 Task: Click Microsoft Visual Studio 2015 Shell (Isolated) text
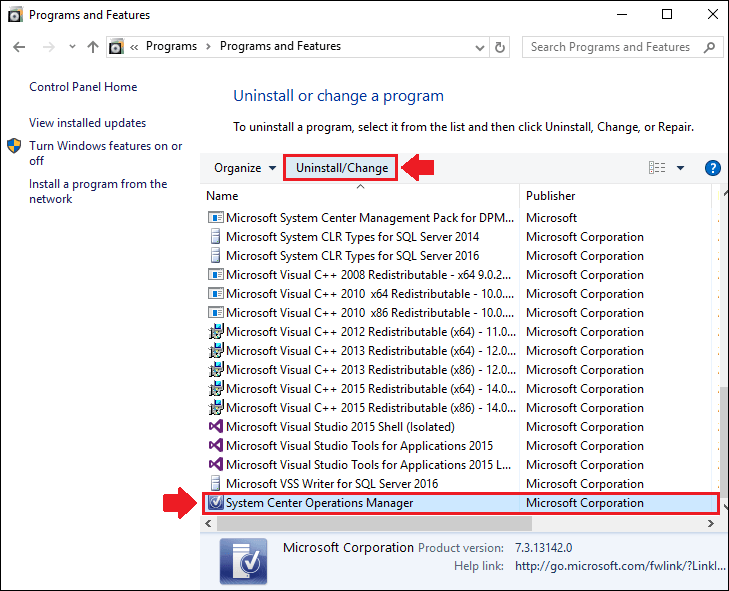[x=340, y=427]
